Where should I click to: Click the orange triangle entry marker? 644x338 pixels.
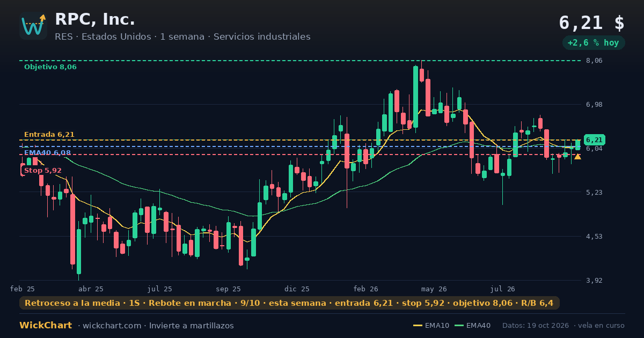coord(577,157)
